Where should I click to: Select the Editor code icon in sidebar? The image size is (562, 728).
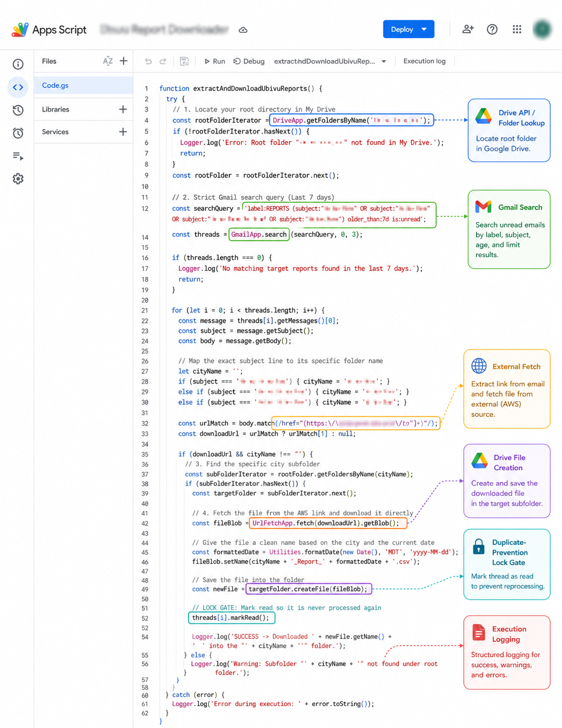click(18, 87)
